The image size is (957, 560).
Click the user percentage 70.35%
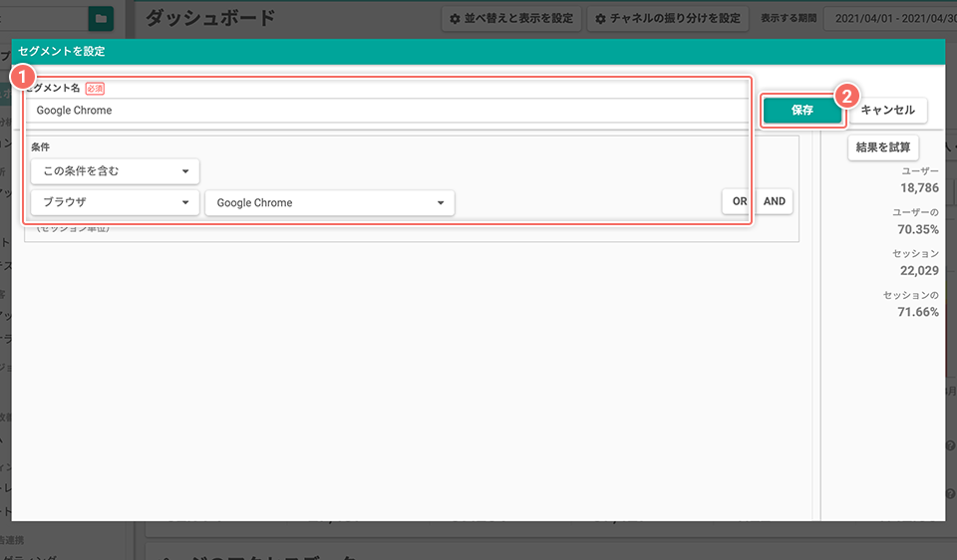coord(918,229)
